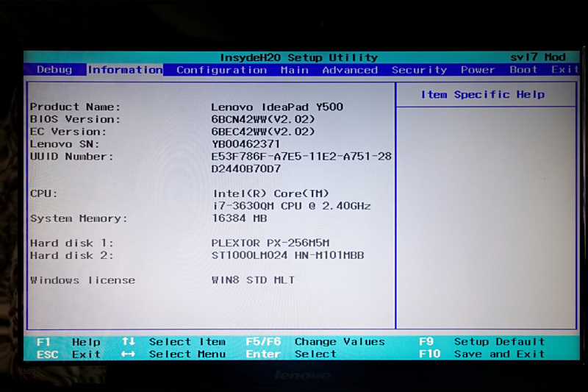Click the ST1000LM024 HN-M101MBB disk value
The image size is (588, 392).
click(287, 255)
